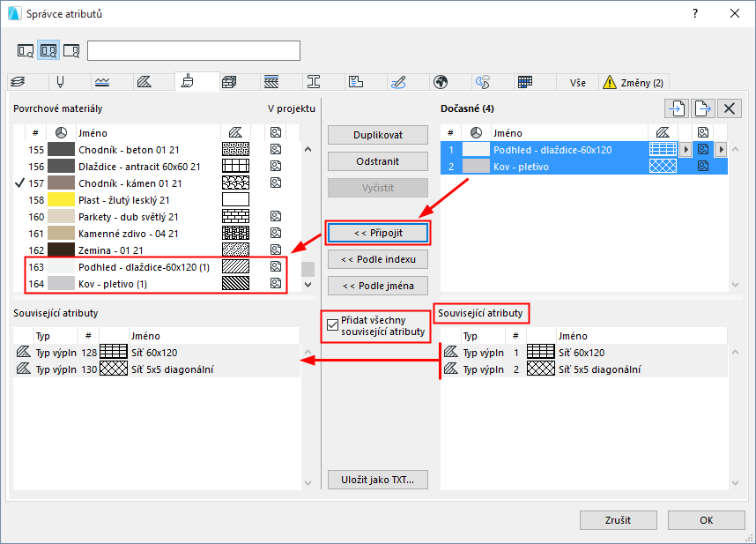Select row Chodník - beton 01 21
Image resolution: width=756 pixels, height=544 pixels.
pos(157,150)
